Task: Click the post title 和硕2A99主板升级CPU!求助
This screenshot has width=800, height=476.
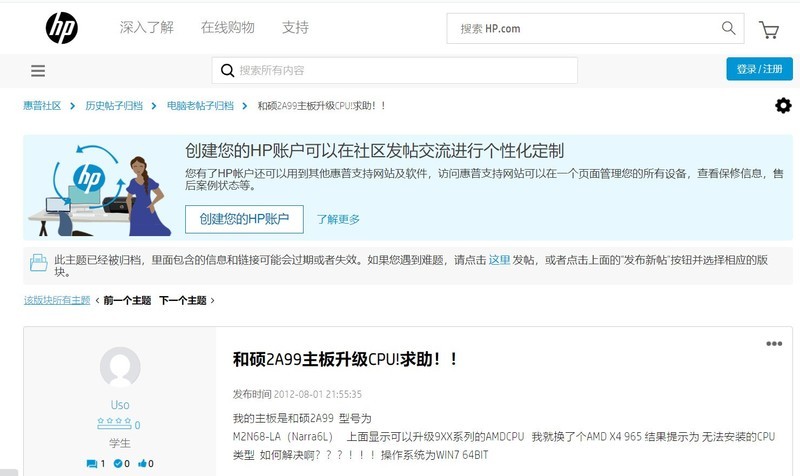Action: pyautogui.click(x=345, y=359)
